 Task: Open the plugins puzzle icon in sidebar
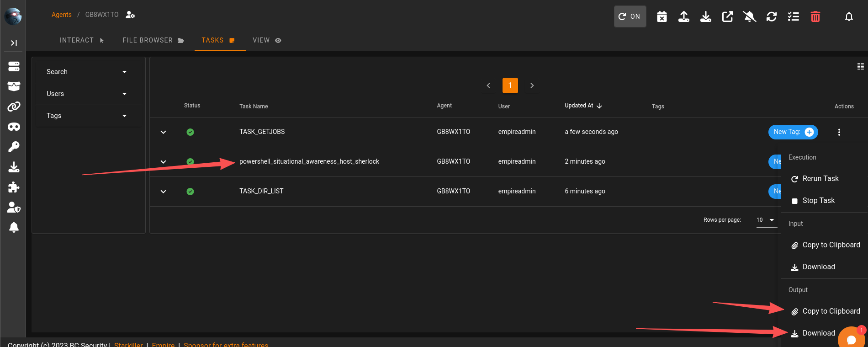14,187
